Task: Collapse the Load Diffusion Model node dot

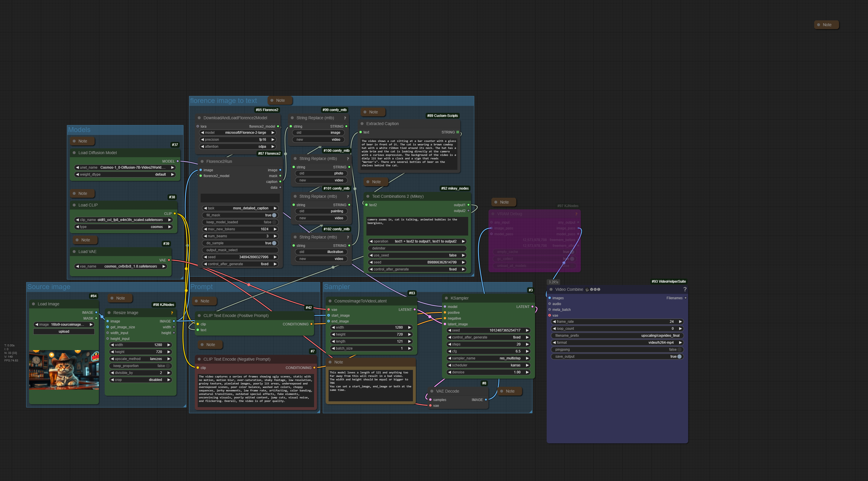Action: pos(74,153)
